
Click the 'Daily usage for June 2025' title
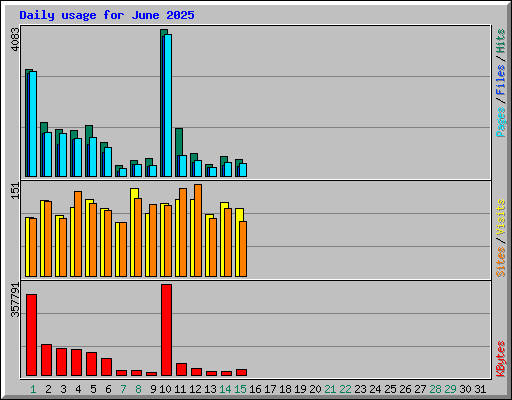[x=107, y=15]
